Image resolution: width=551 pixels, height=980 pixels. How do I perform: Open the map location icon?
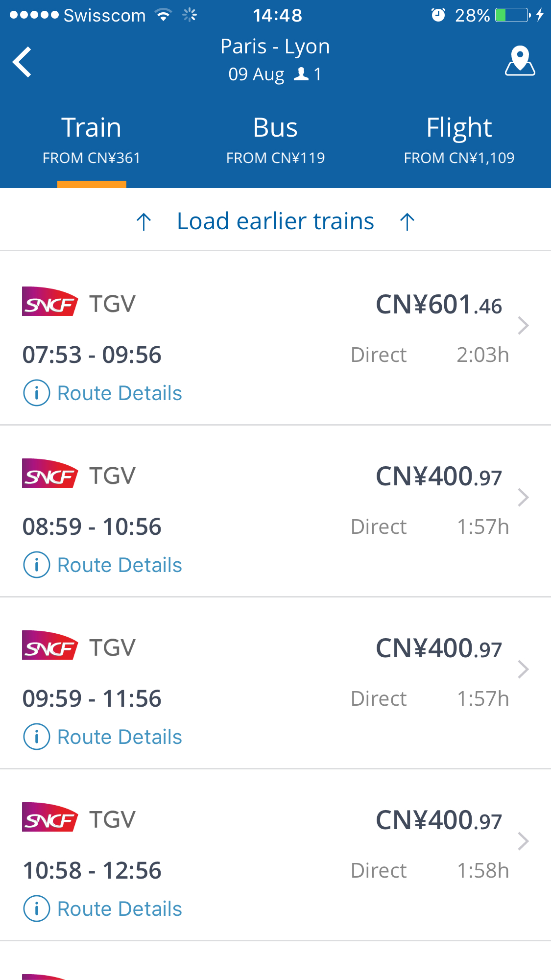coord(520,61)
